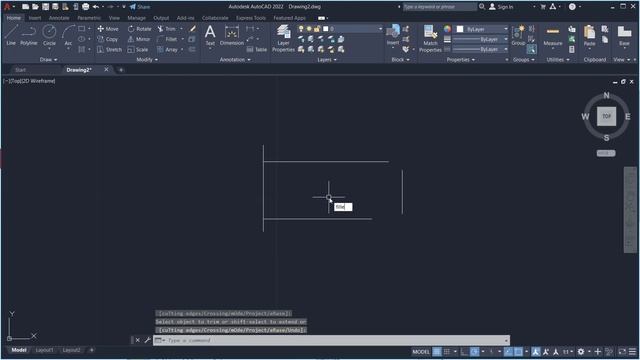
Task: Click MODEL space toggle in status bar
Action: (x=421, y=351)
